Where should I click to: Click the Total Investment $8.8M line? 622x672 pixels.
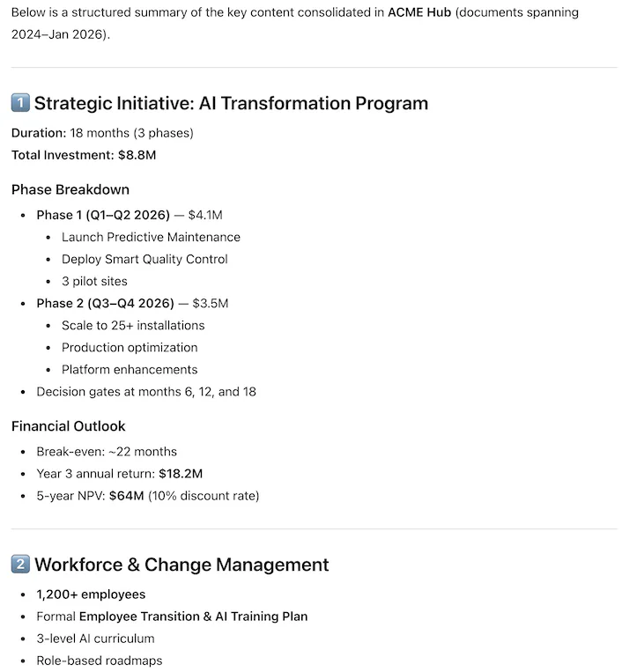point(85,155)
